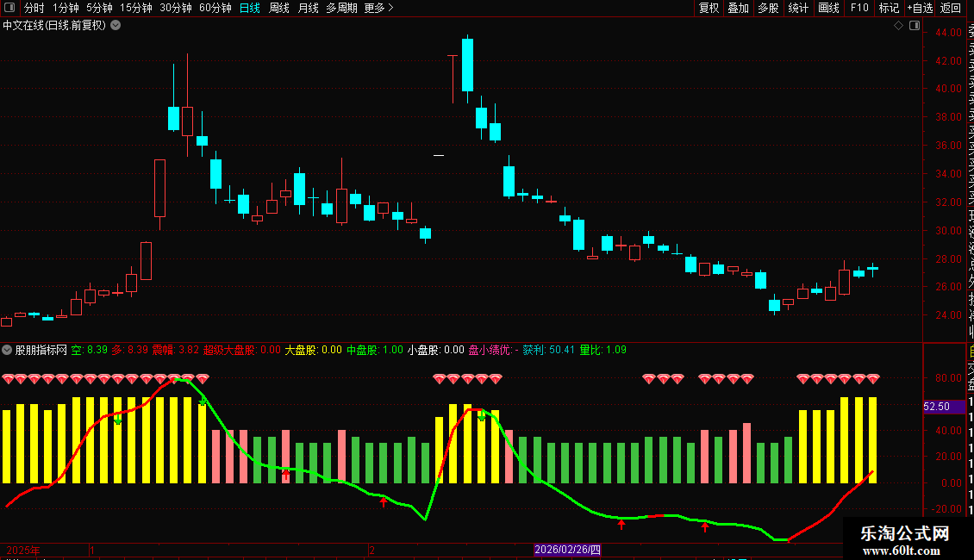Open F10 company info

(x=859, y=8)
